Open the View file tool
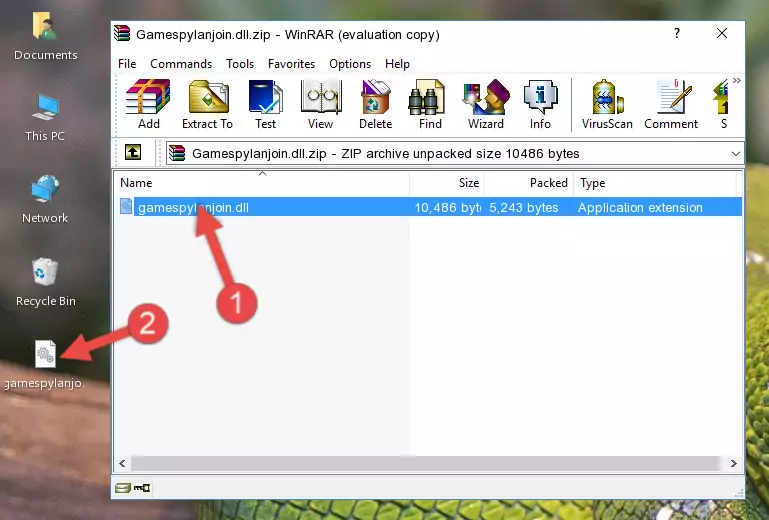This screenshot has height=520, width=769. pyautogui.click(x=321, y=104)
